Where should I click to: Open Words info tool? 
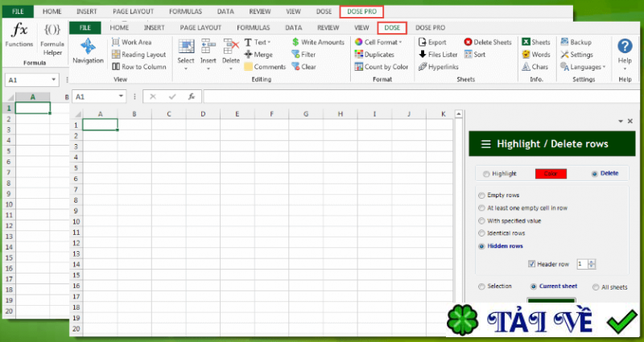535,55
